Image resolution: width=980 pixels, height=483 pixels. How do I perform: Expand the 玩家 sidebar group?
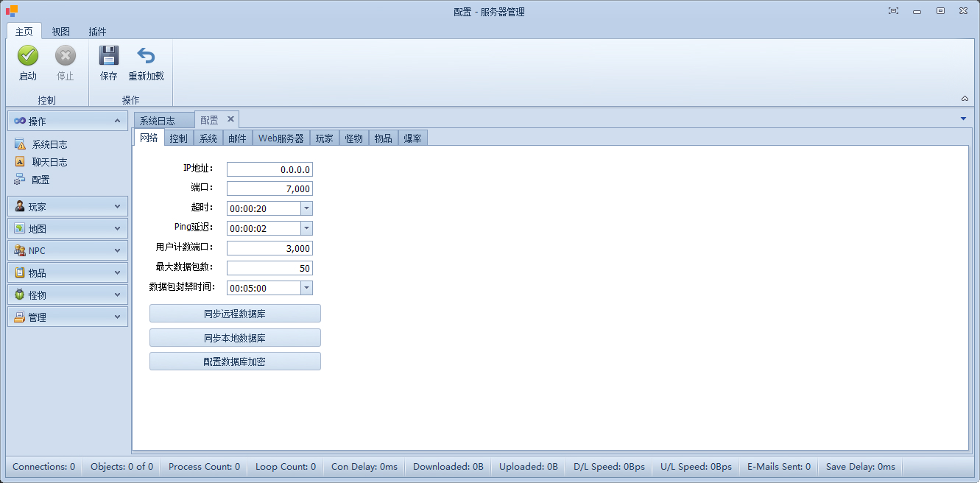click(67, 207)
